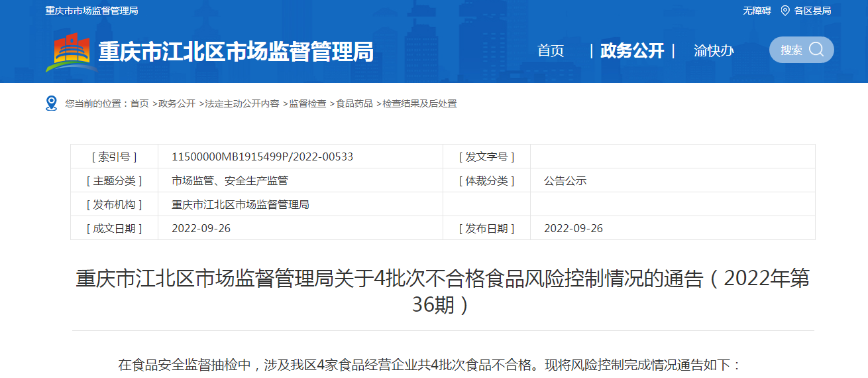Go to 食品药品 in the breadcrumb
Screen dimensions: 868x378
(354, 103)
